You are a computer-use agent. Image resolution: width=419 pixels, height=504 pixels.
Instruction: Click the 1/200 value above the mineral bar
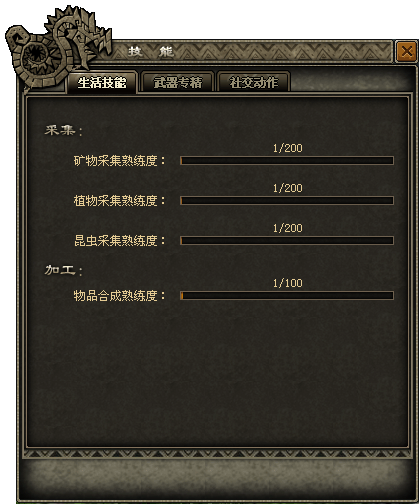tap(288, 148)
